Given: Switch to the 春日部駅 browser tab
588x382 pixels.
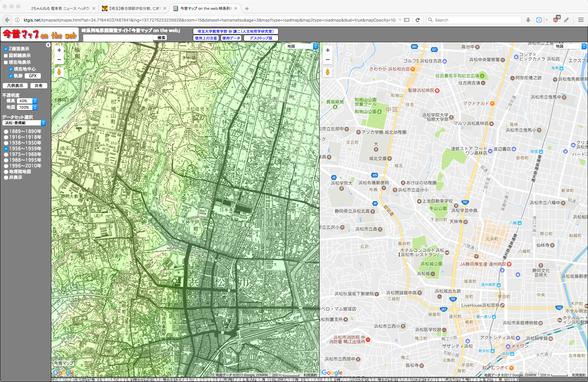Looking at the screenshot, I should (134, 8).
